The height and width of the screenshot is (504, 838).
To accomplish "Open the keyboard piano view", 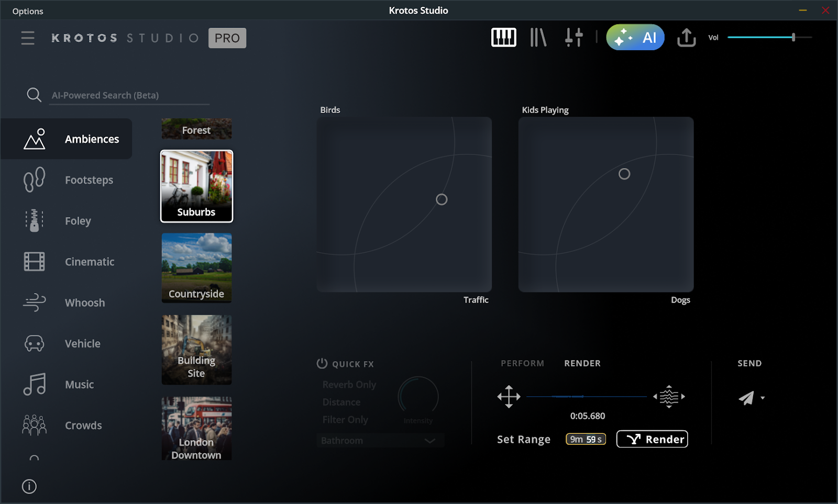I will (x=503, y=37).
